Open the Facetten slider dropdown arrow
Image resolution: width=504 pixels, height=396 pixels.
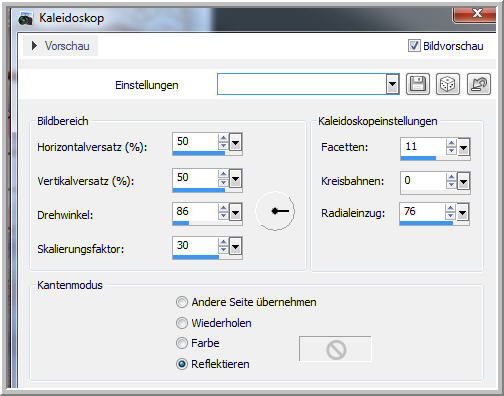click(x=463, y=148)
